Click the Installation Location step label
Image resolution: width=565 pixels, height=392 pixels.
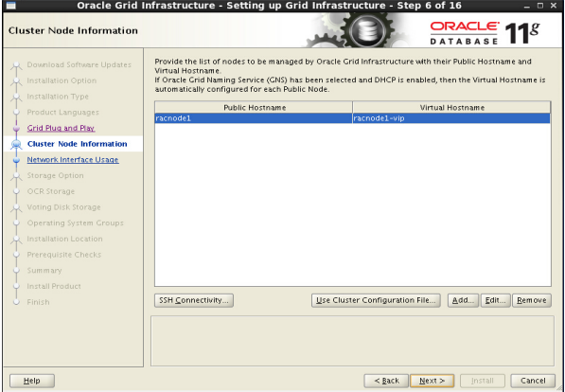click(x=64, y=239)
